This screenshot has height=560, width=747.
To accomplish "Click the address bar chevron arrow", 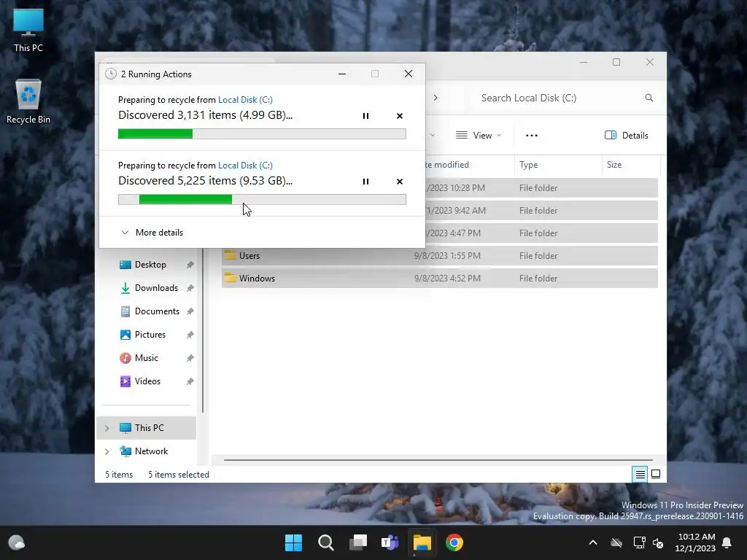I will 436,98.
